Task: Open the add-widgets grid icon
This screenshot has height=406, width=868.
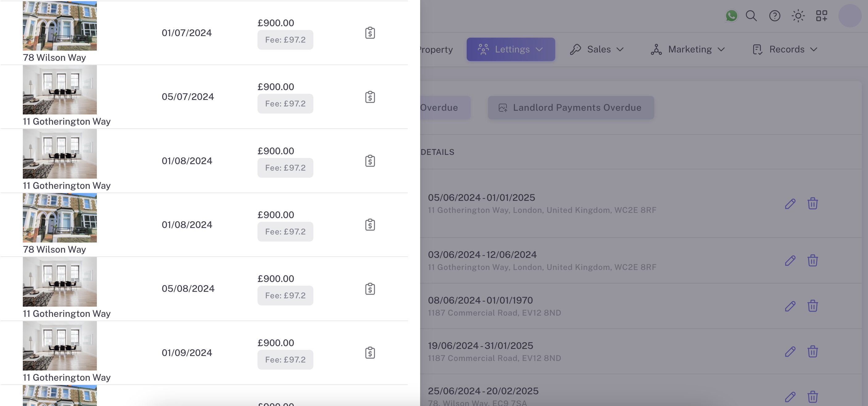Action: 821,16
